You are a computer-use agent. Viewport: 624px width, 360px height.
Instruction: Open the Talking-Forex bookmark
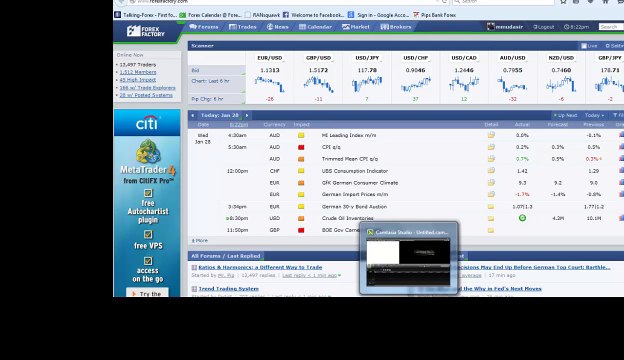(x=145, y=15)
